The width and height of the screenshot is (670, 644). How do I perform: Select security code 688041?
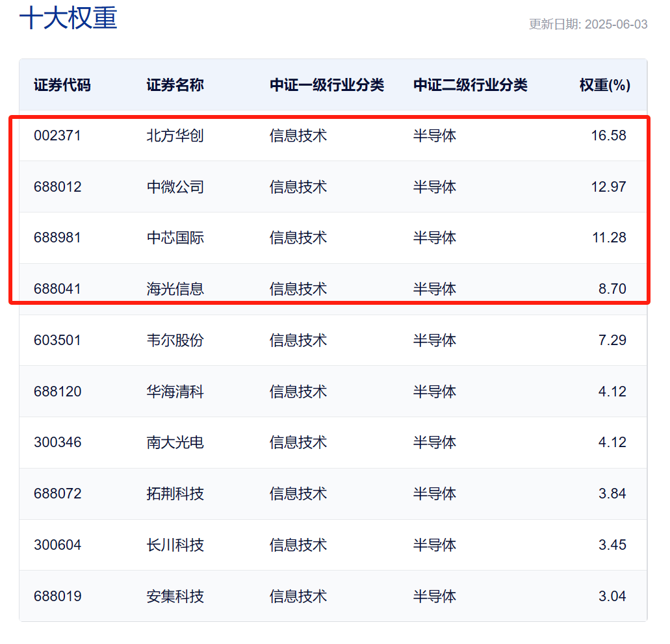coord(57,289)
